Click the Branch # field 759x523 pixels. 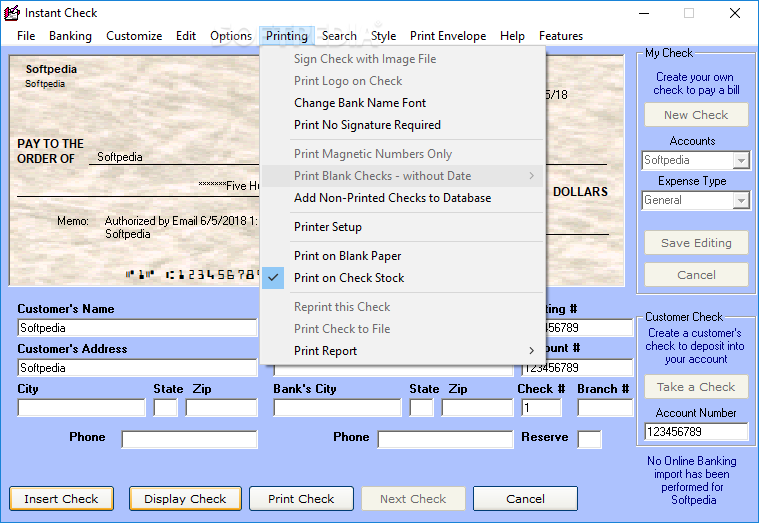[x=605, y=408]
